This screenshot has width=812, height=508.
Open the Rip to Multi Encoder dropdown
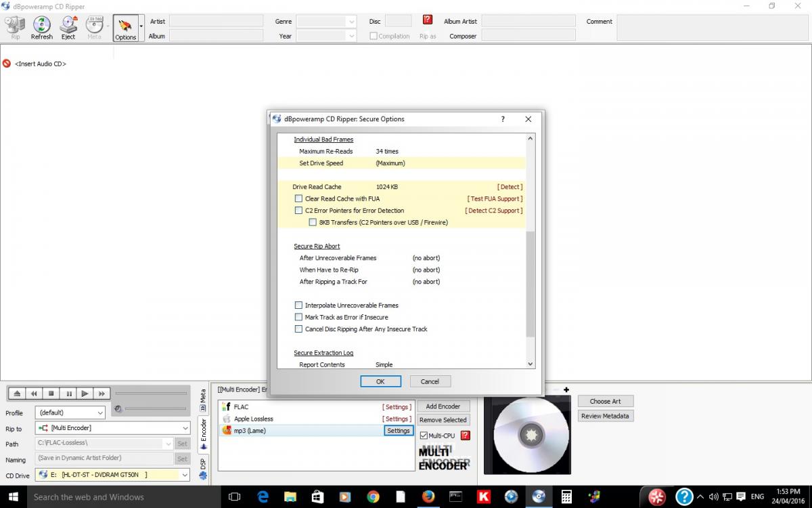[x=113, y=428]
